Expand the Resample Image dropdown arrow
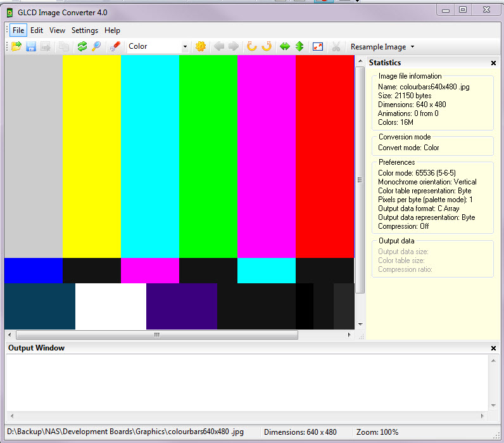 [413, 47]
